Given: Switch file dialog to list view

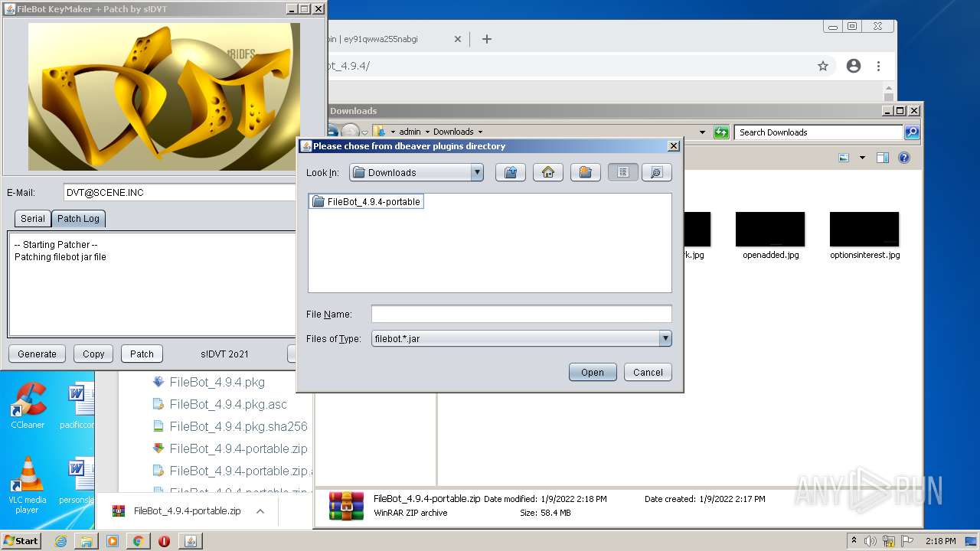Looking at the screenshot, I should [x=623, y=172].
